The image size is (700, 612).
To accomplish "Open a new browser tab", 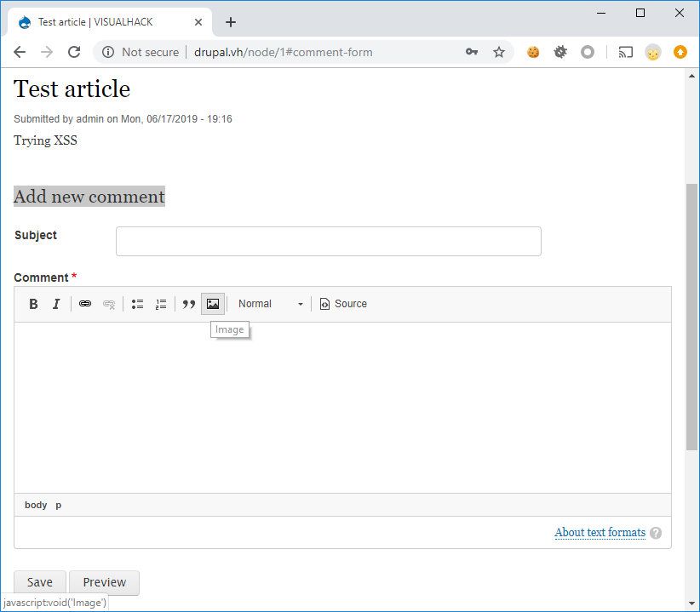I will tap(231, 22).
